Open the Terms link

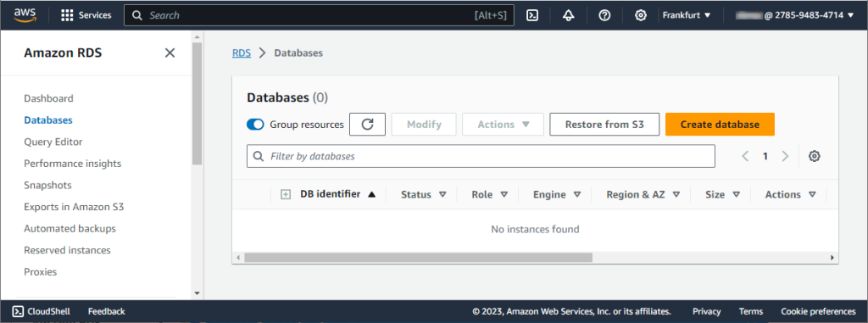(751, 311)
